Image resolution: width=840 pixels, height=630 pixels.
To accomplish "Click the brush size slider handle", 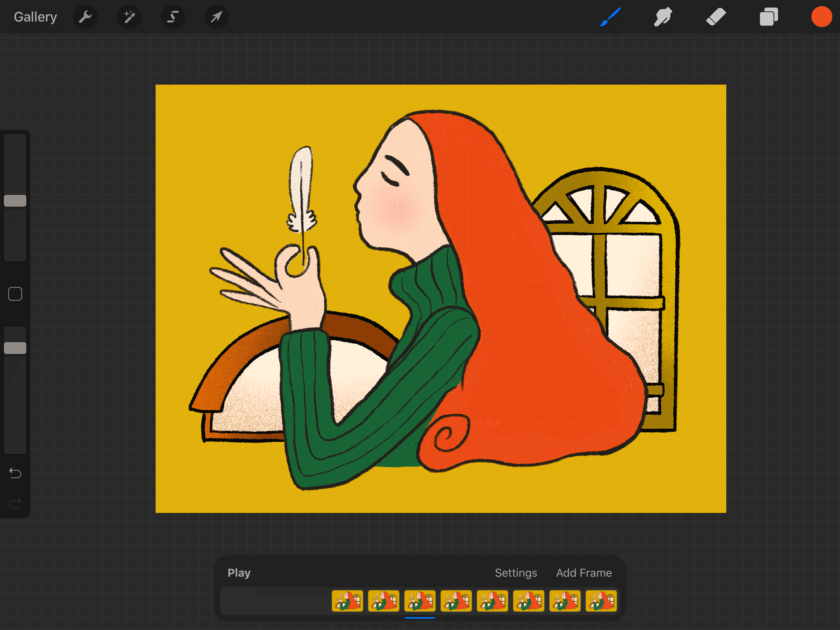I will [x=15, y=201].
